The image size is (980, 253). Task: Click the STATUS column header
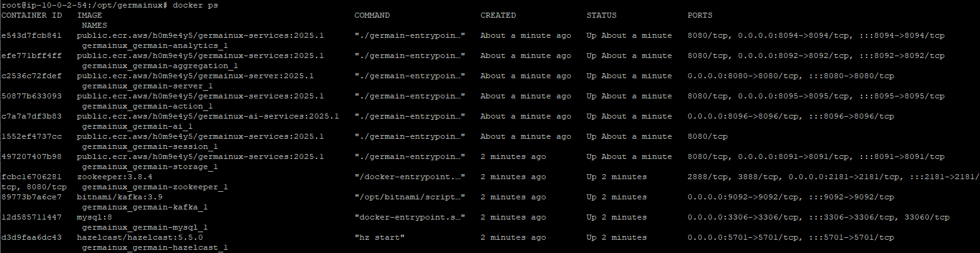point(602,15)
